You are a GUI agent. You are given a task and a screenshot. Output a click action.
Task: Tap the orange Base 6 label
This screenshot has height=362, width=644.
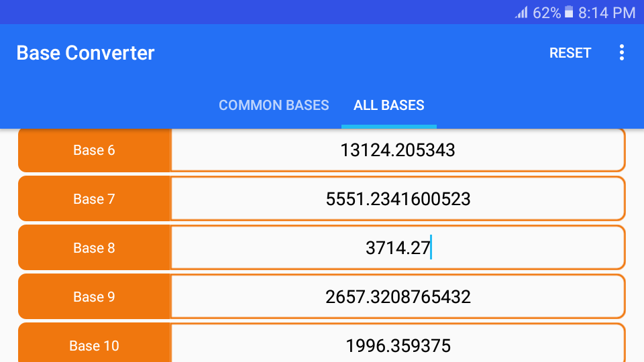pyautogui.click(x=94, y=149)
